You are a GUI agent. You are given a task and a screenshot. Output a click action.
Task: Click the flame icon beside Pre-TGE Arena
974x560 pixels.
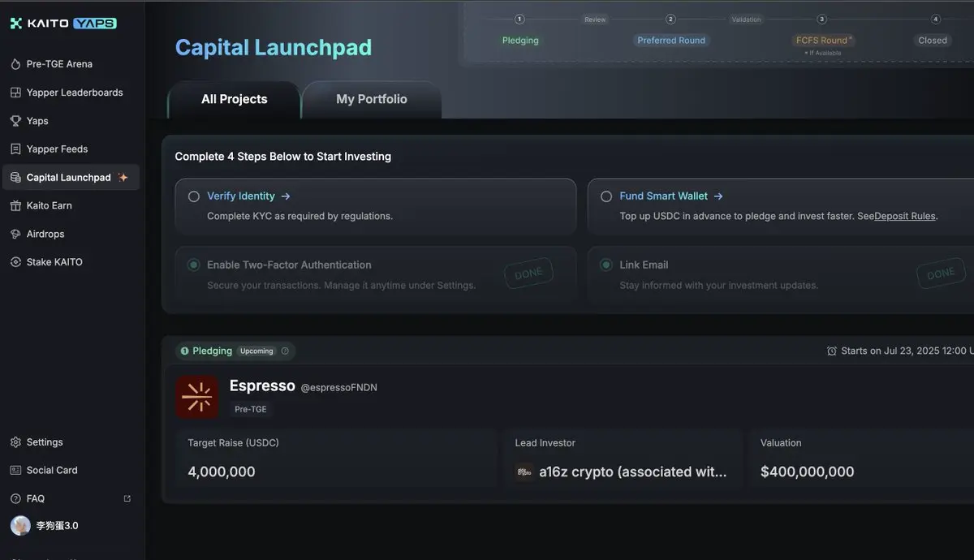tap(15, 64)
